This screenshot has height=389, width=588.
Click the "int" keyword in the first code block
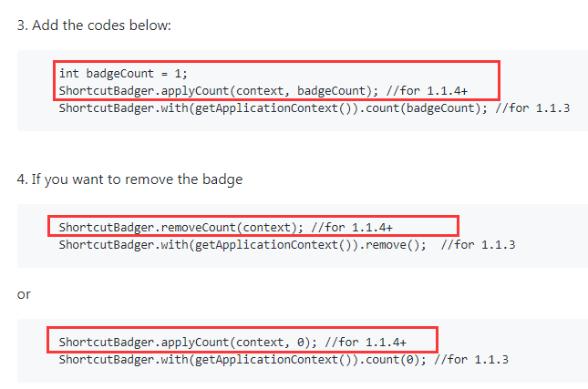[68, 74]
